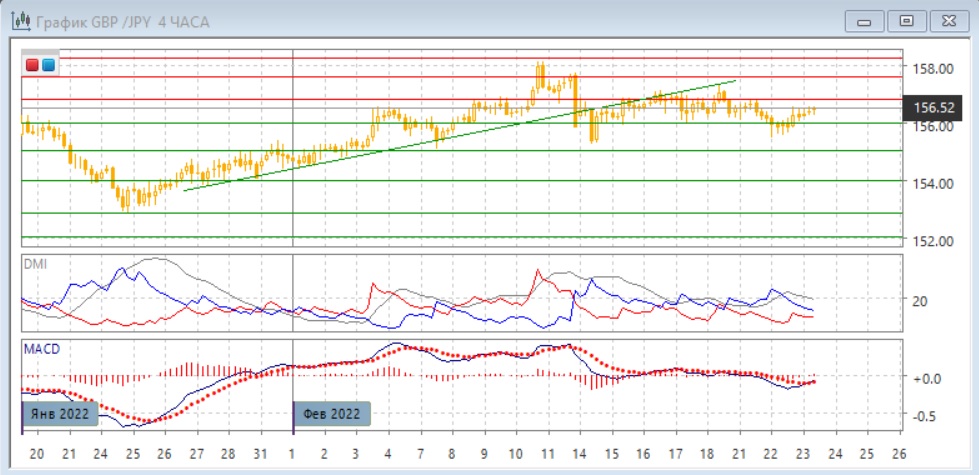Click the red square button on chart

32,66
